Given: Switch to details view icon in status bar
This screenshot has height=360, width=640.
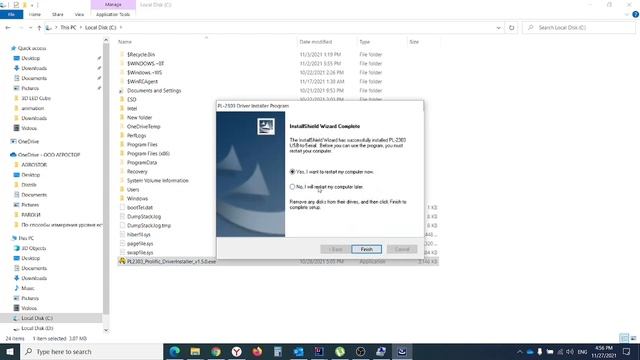Looking at the screenshot, I should [x=624, y=338].
